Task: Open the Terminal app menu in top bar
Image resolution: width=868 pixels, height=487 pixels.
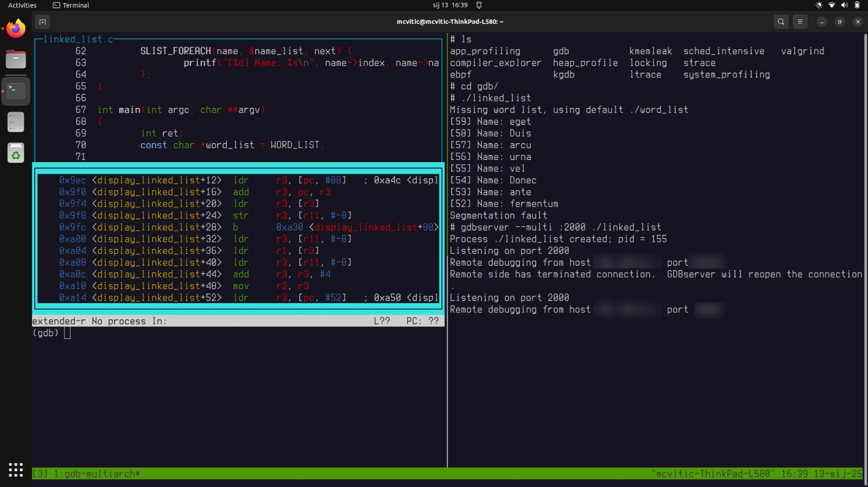Action: coord(71,5)
